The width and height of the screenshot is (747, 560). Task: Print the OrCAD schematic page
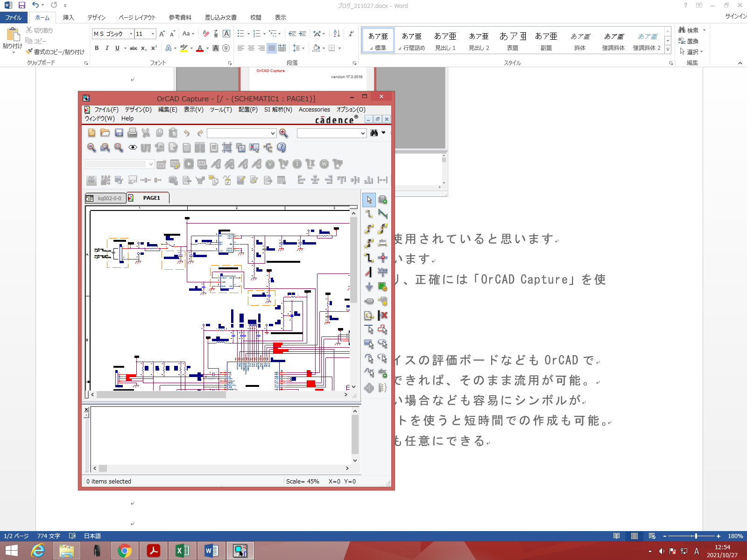click(133, 133)
